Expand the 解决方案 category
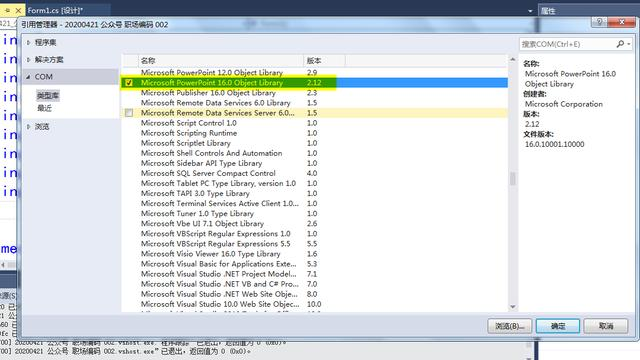The height and width of the screenshot is (360, 640). point(29,60)
